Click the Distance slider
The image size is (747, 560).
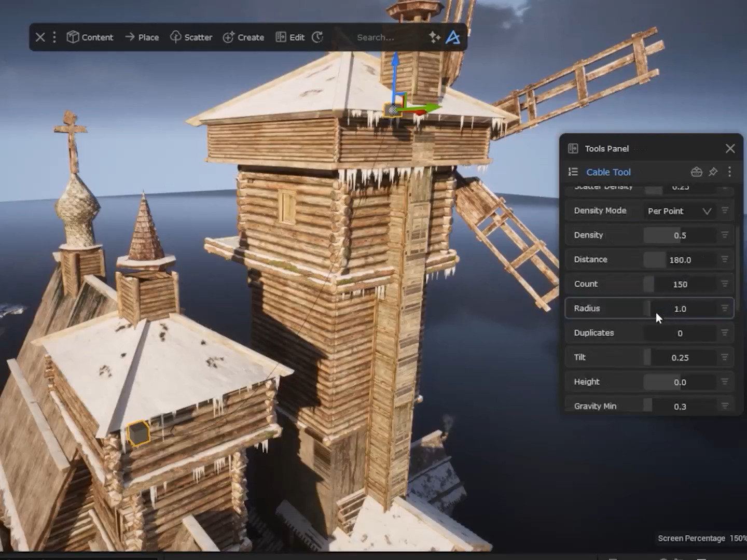[x=680, y=260]
